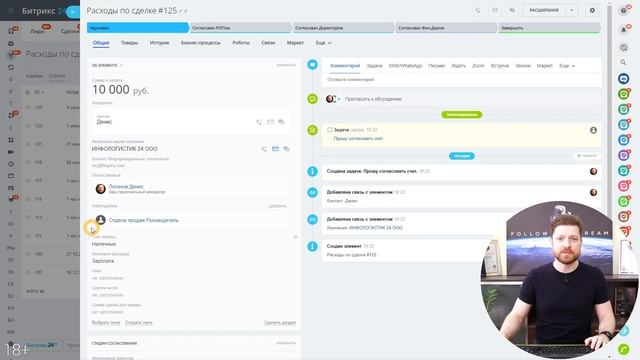Viewport: 640px width, 360px height.
Task: Click the phone icon in Денис contact row
Action: point(259,122)
